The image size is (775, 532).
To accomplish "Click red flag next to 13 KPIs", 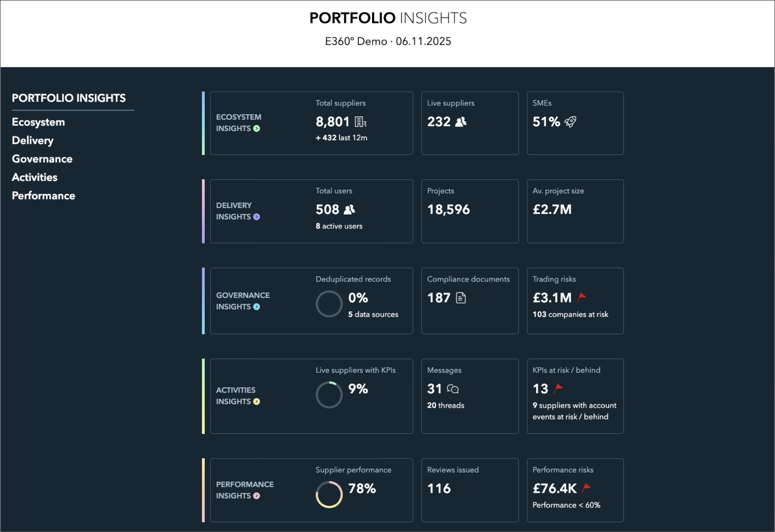I will [558, 389].
